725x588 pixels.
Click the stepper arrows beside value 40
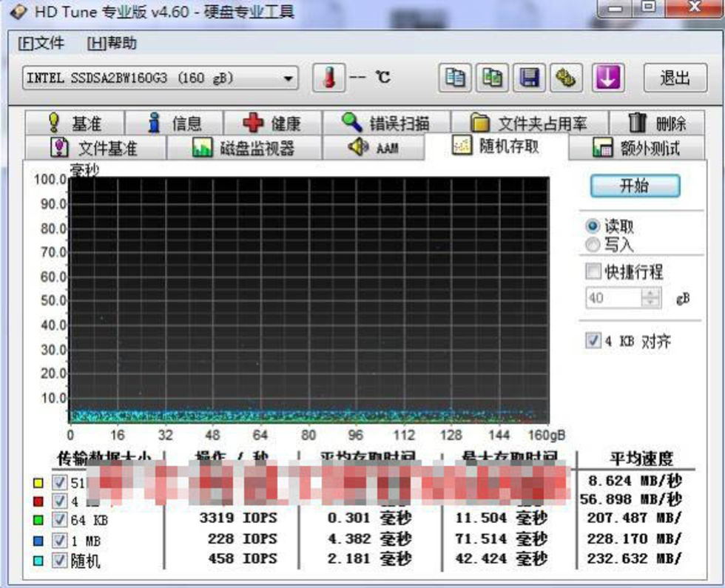[651, 298]
